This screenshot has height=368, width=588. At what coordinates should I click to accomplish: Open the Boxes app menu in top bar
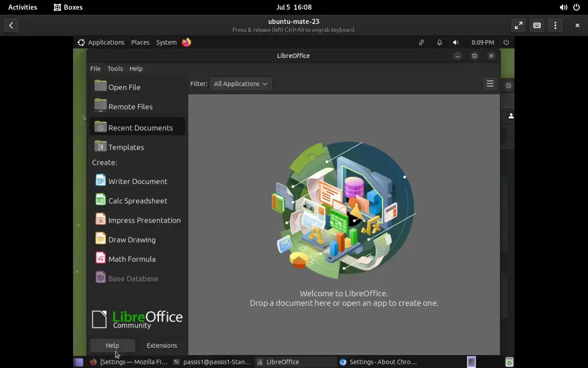(x=68, y=7)
